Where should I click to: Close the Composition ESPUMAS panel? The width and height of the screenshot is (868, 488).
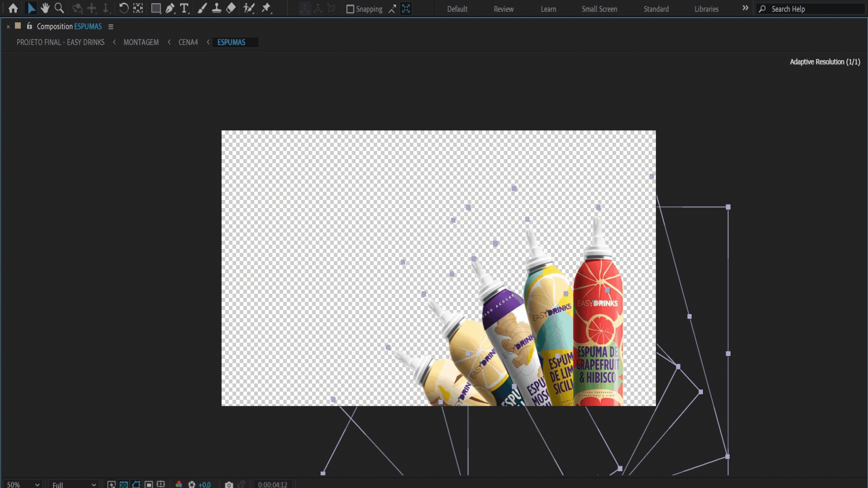click(8, 27)
